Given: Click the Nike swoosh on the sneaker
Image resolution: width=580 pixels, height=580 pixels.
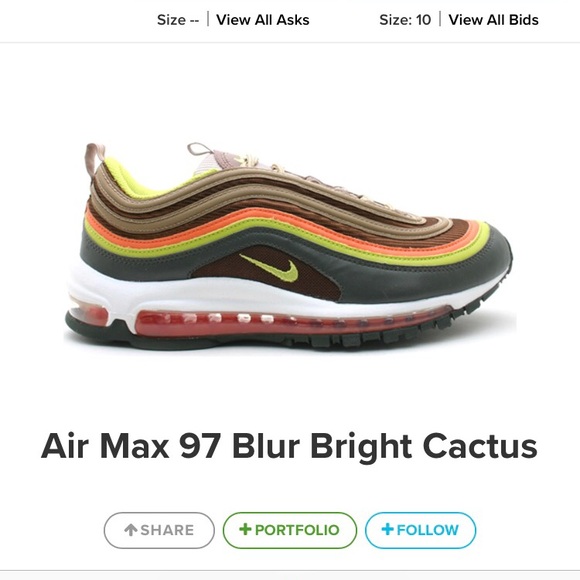Looking at the screenshot, I should (x=269, y=268).
